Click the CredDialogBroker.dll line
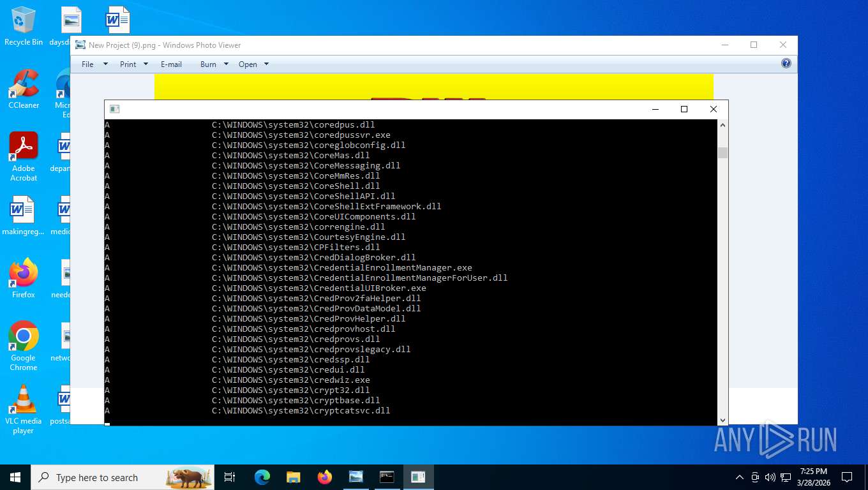 coord(314,258)
